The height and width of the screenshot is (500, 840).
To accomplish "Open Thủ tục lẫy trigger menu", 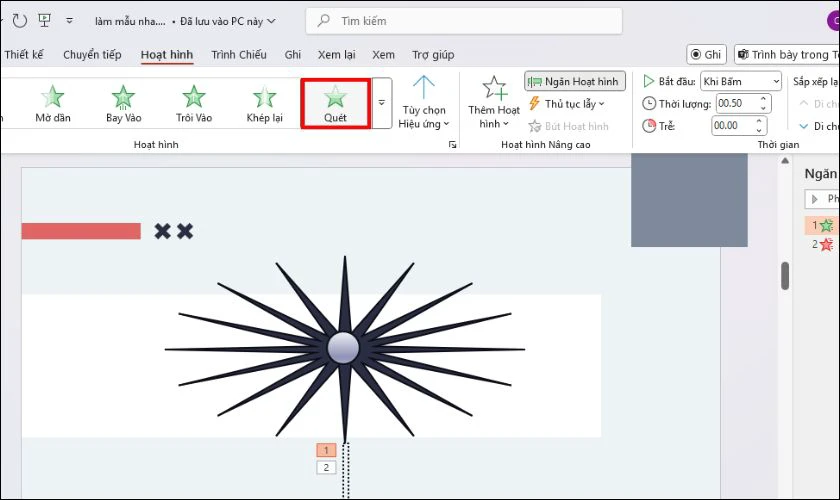I will click(567, 103).
